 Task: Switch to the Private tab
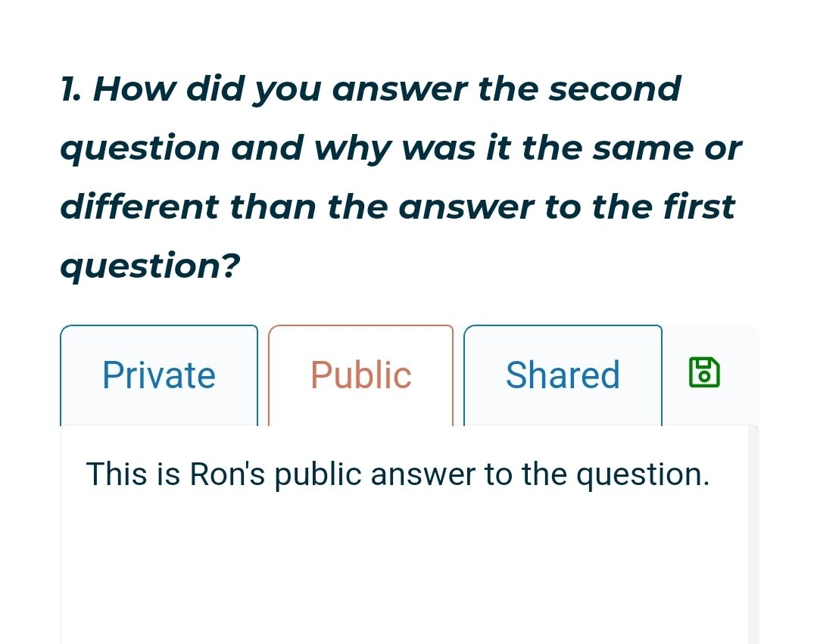click(x=159, y=375)
